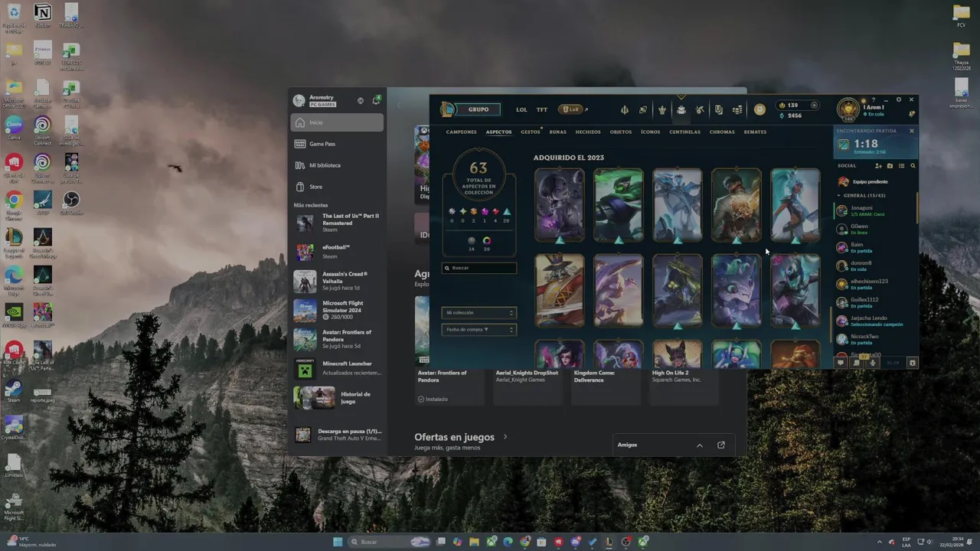Switch to the REMATES tab
The image size is (980, 551).
click(755, 132)
